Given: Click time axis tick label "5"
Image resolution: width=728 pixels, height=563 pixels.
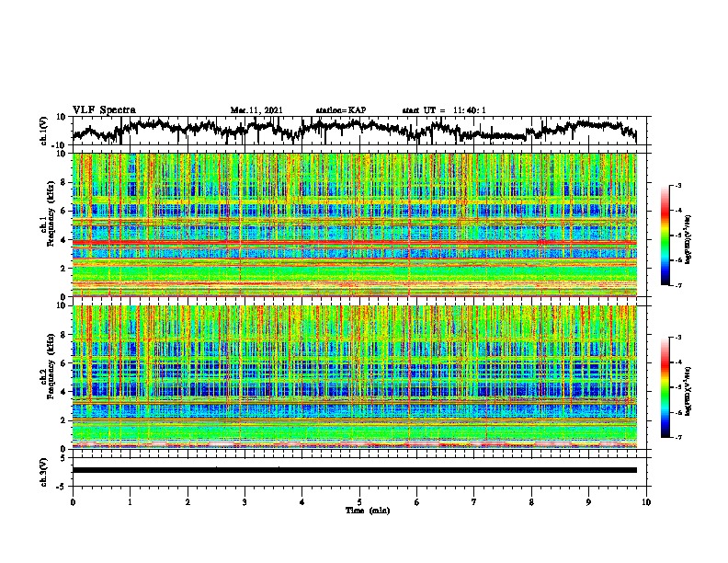Looking at the screenshot, I should pyautogui.click(x=359, y=502).
